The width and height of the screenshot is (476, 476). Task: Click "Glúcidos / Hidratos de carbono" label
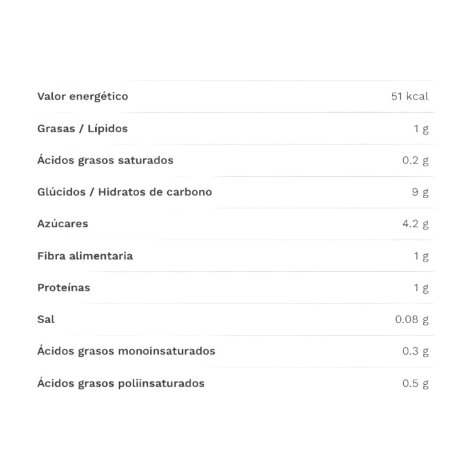(x=125, y=192)
